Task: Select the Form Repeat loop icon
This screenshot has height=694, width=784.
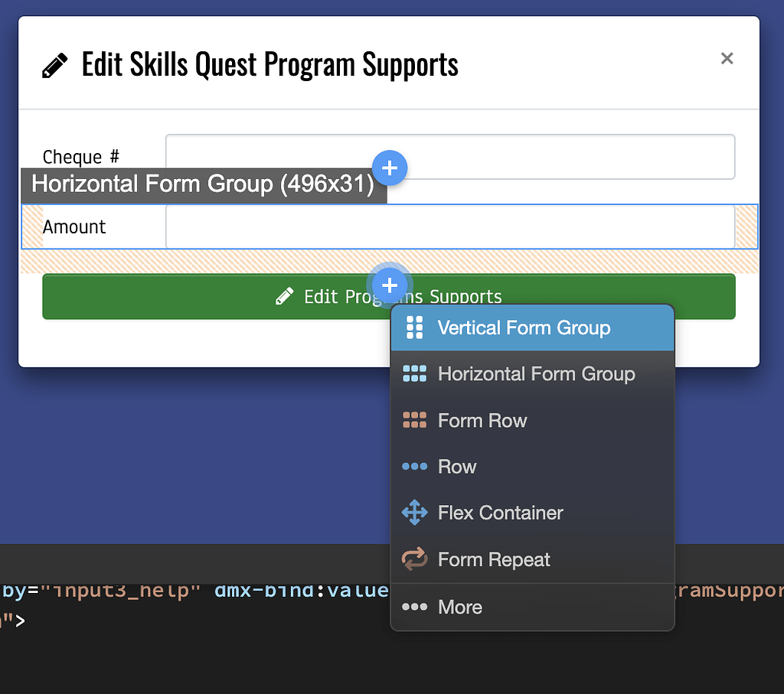Action: [415, 559]
